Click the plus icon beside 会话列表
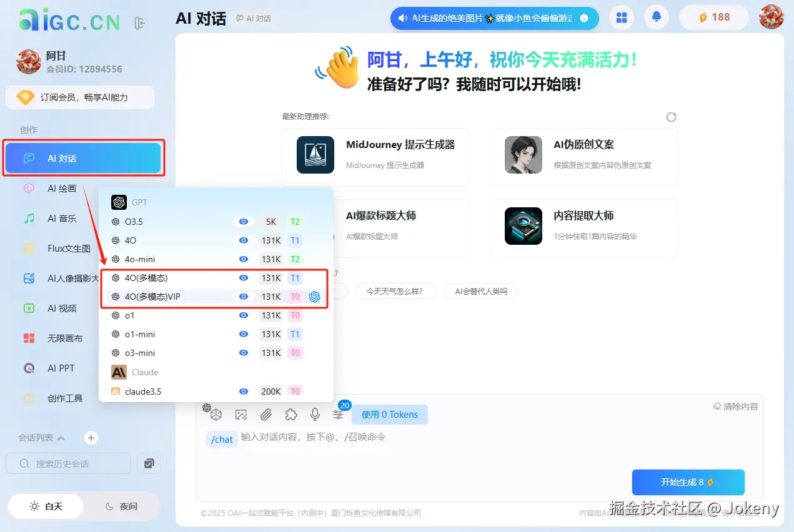The width and height of the screenshot is (794, 532). [91, 438]
